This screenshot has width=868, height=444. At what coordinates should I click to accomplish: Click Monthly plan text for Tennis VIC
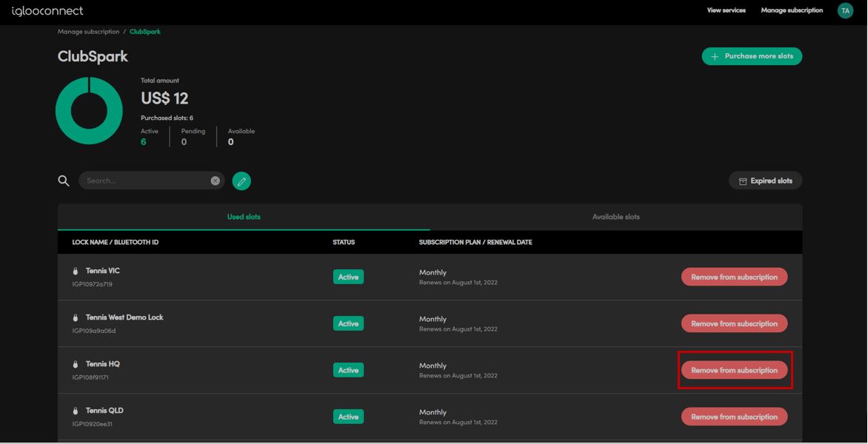[x=433, y=272]
